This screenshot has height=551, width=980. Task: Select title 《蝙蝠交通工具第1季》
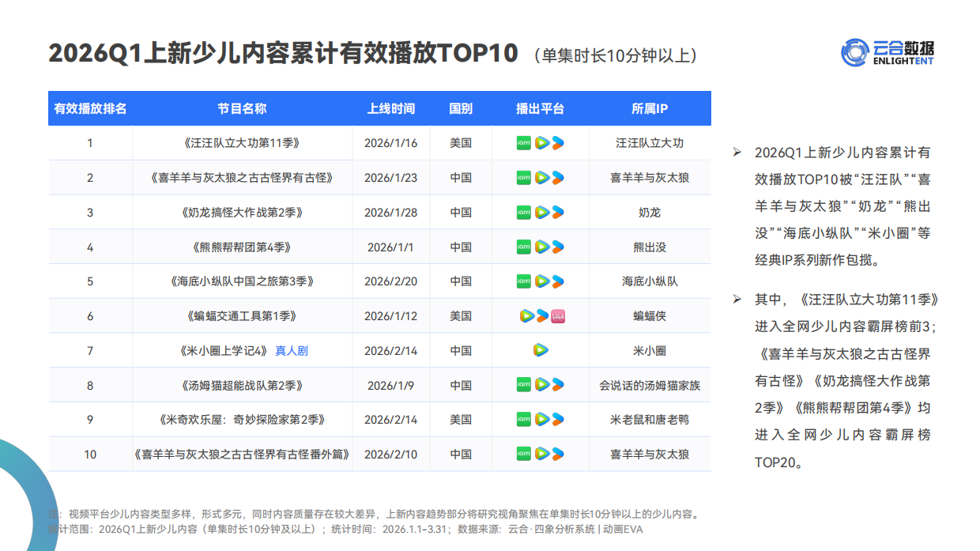(x=241, y=316)
